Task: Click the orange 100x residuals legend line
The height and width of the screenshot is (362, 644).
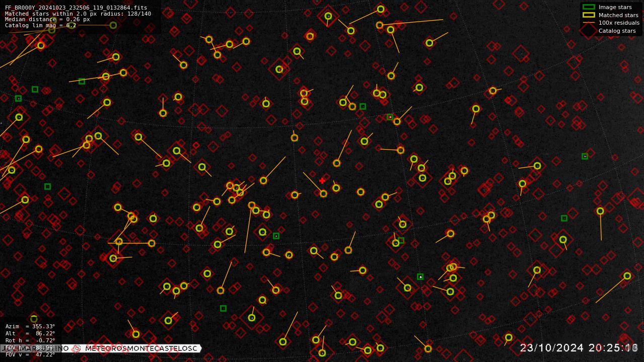Action: coord(588,23)
